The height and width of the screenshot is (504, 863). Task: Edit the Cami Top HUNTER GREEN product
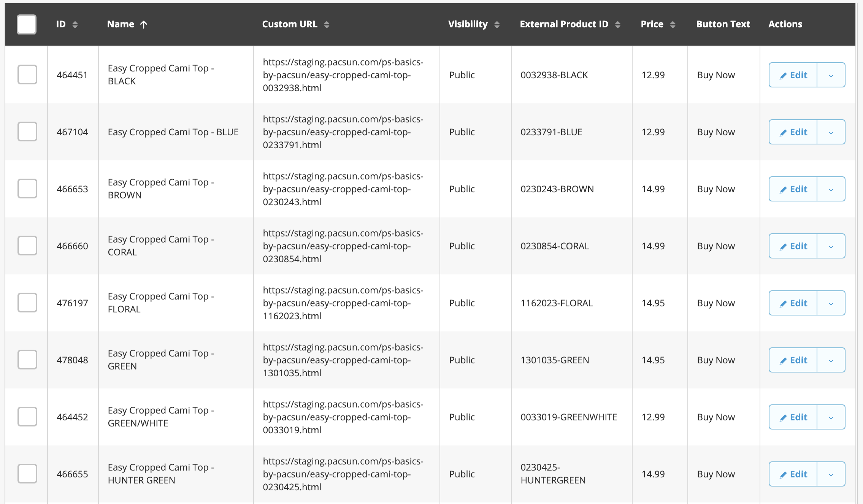pos(793,474)
